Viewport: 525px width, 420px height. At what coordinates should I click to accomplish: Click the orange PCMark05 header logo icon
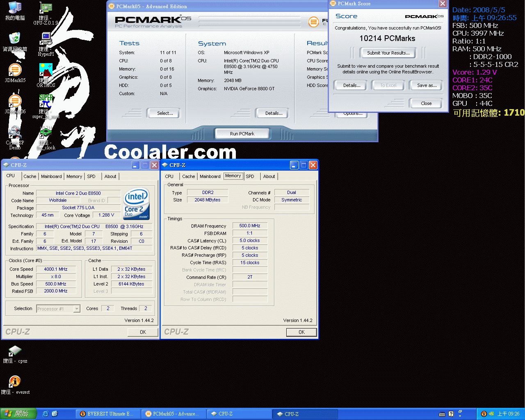(x=313, y=22)
